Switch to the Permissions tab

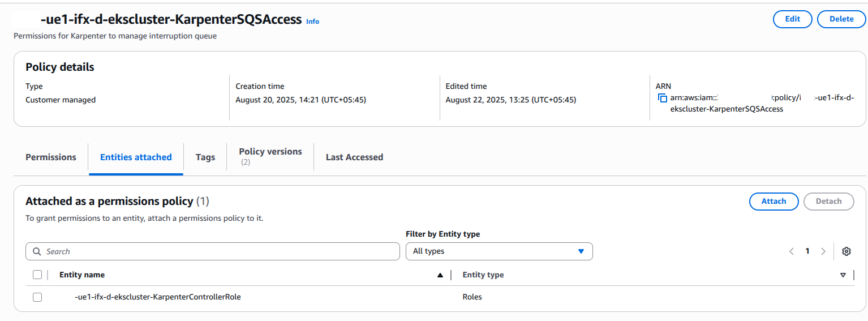[51, 157]
